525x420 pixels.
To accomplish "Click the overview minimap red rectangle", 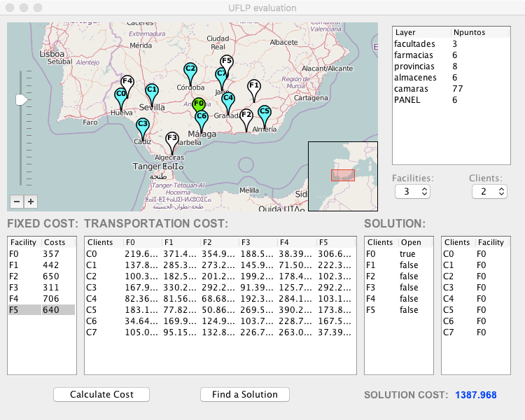I will tap(343, 175).
